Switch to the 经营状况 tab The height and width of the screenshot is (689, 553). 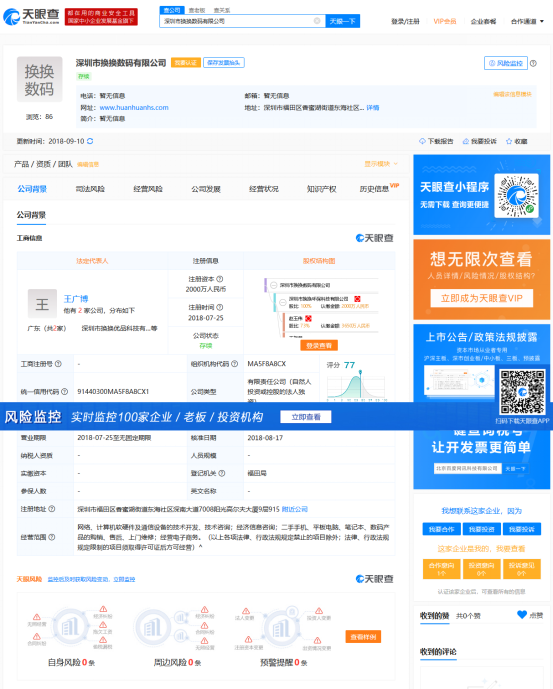(x=264, y=189)
